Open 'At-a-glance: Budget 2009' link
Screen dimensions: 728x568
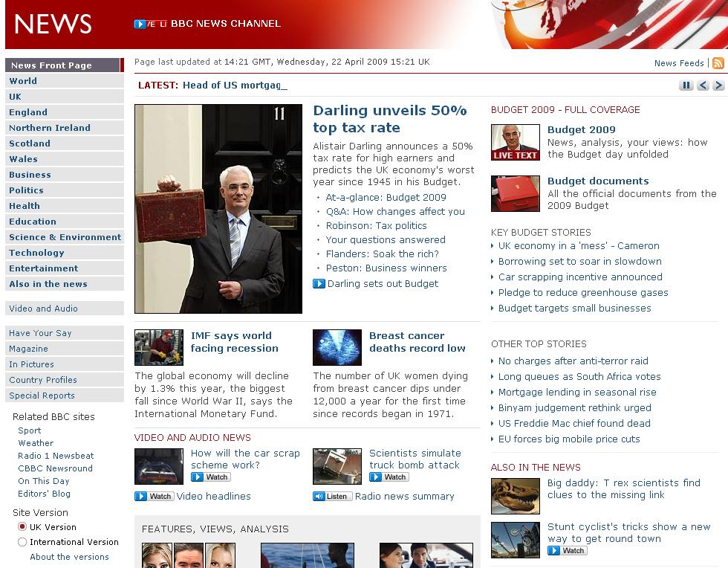tap(386, 198)
